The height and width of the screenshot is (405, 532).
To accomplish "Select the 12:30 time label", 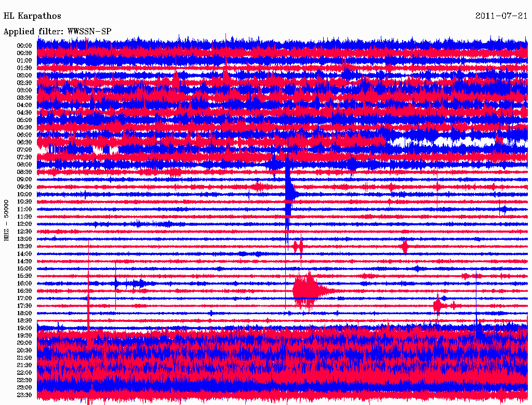I will coord(24,232).
